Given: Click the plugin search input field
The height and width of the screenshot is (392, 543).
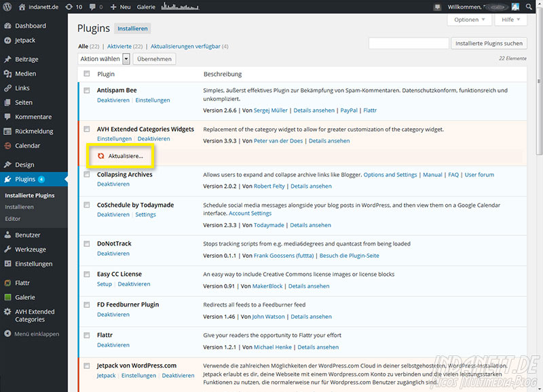Looking at the screenshot, I should pyautogui.click(x=409, y=43).
